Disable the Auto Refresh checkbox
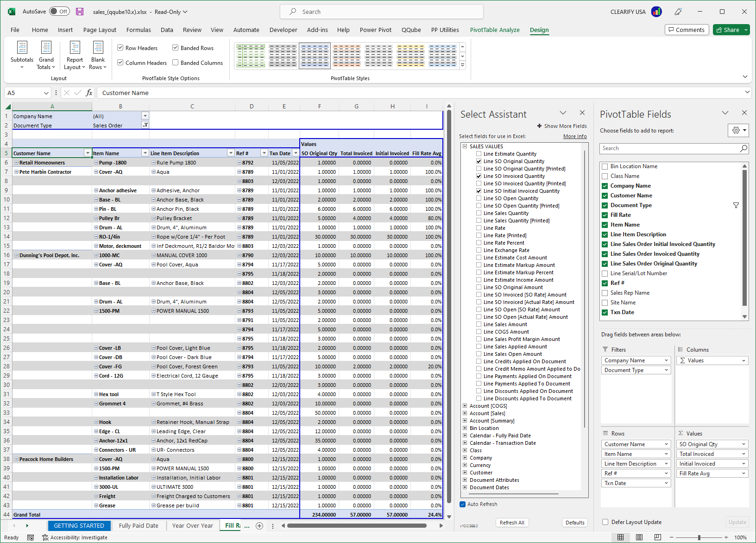Screen dimensions: 756x543 point(462,504)
